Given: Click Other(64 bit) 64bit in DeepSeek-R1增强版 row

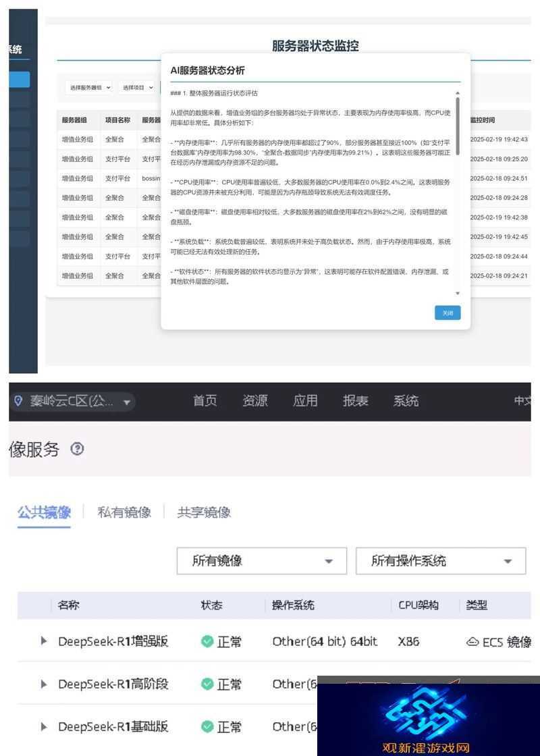Looking at the screenshot, I should (x=325, y=642).
